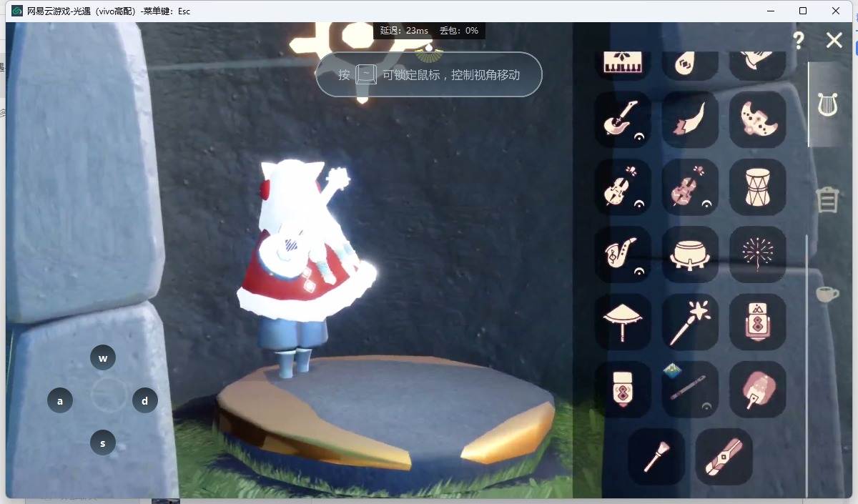The image size is (858, 504).
Task: Click the 延迟: 23ms latency readout
Action: click(x=404, y=31)
